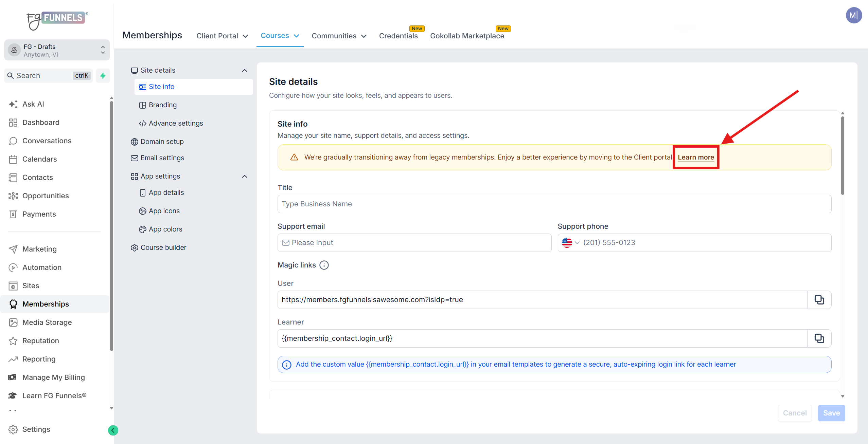Click the User magic link URL field
The height and width of the screenshot is (444, 868).
(x=543, y=300)
